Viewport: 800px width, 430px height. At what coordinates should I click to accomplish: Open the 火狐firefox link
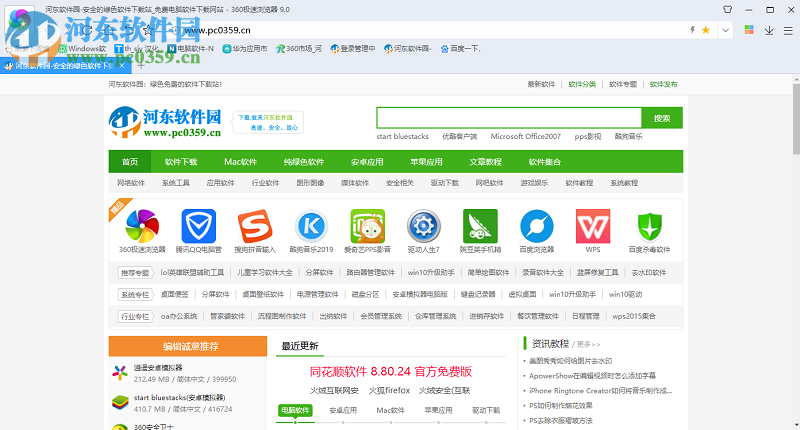(389, 391)
